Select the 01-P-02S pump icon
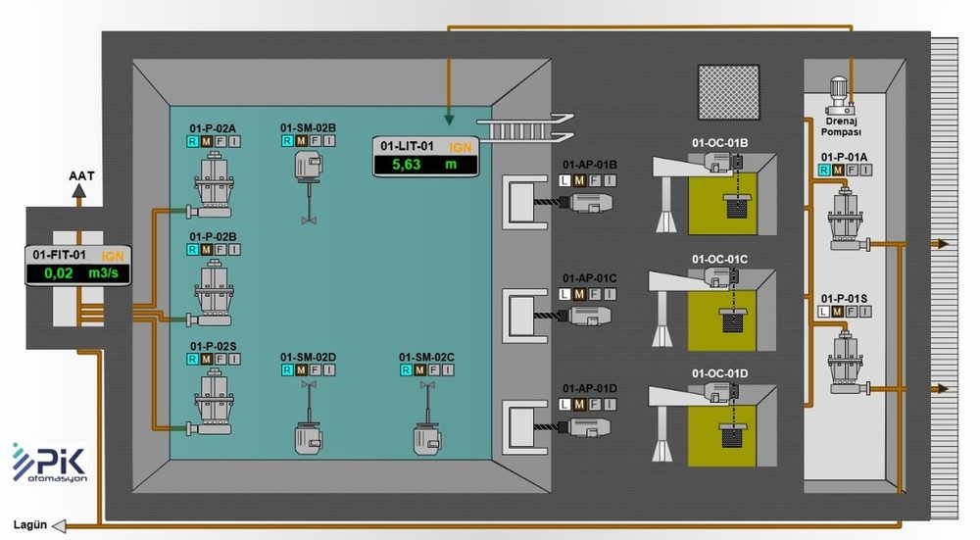Screen dimensions: 980x540 tap(213, 402)
